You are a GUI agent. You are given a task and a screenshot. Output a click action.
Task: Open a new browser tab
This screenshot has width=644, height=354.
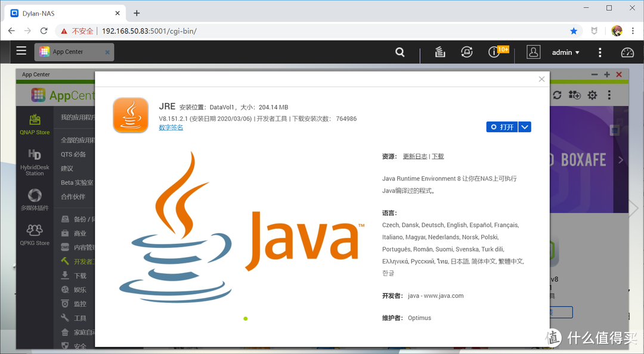coord(137,13)
